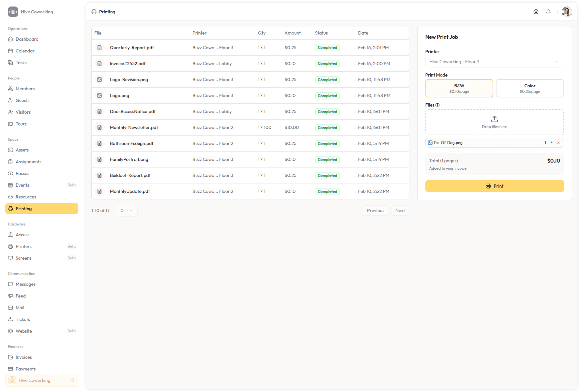Click the Amount column header
This screenshot has width=580, height=392.
coord(293,33)
